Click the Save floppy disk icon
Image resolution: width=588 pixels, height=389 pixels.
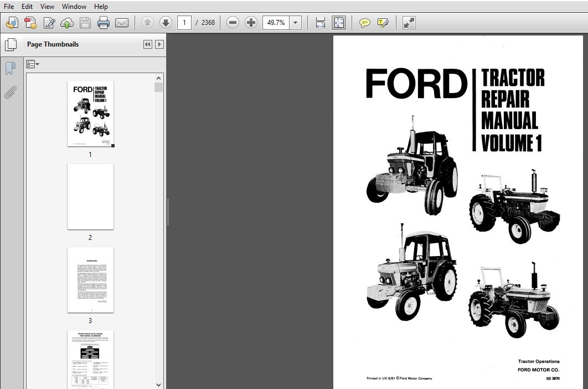pos(85,23)
